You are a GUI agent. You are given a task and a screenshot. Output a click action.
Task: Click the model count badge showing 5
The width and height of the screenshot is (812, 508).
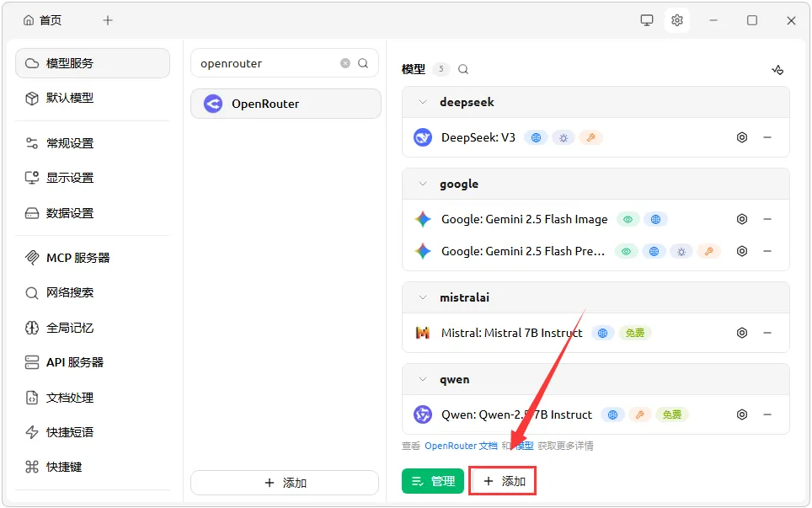441,69
